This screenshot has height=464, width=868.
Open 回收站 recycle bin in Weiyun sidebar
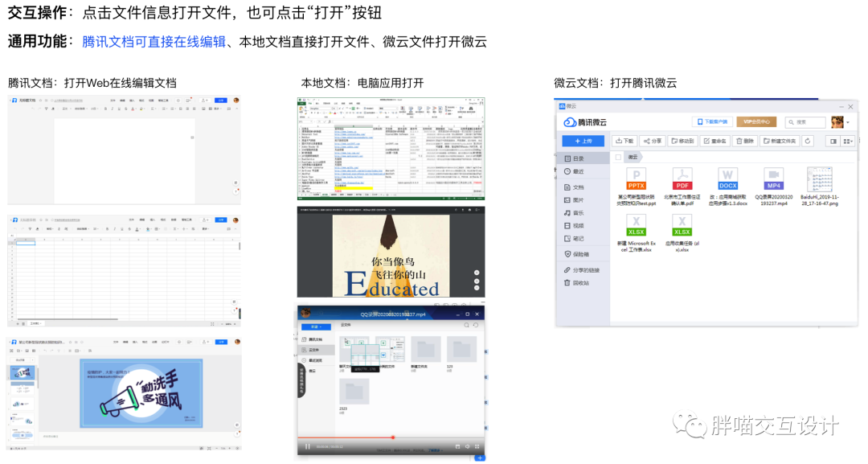click(583, 282)
